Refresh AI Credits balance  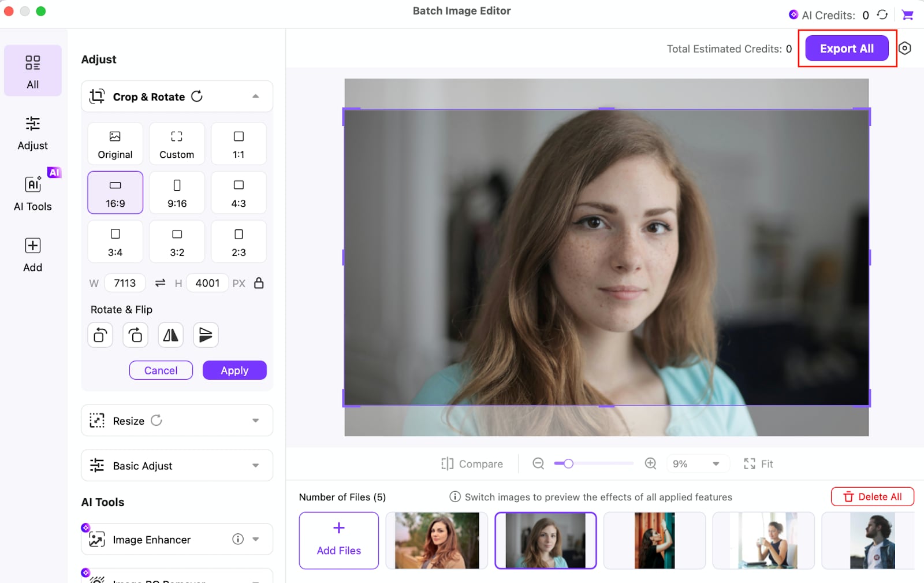coord(882,14)
